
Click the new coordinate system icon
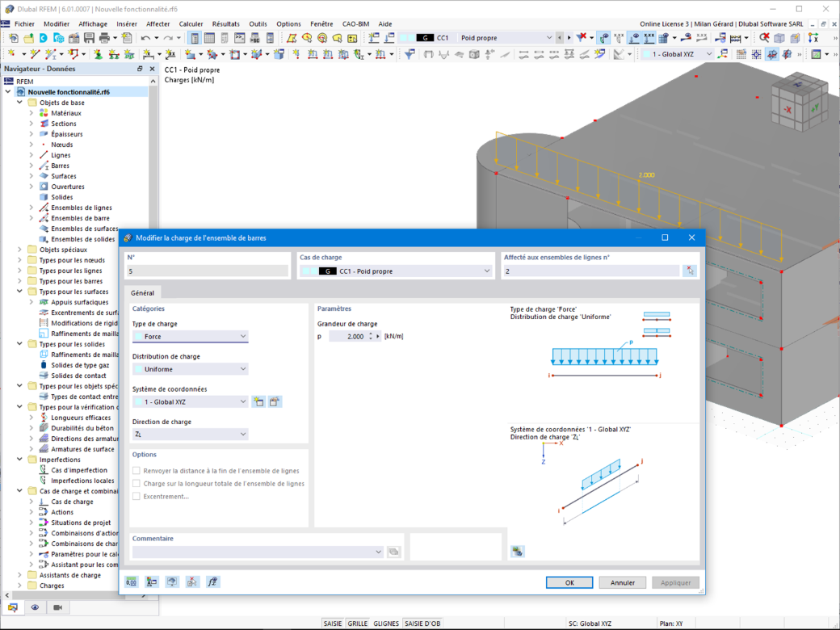pos(258,401)
